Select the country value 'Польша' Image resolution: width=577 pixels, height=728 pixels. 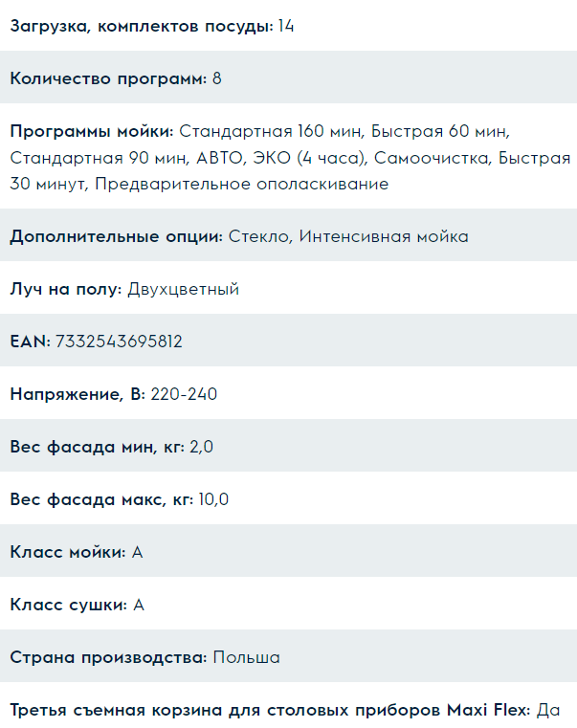[x=247, y=657]
